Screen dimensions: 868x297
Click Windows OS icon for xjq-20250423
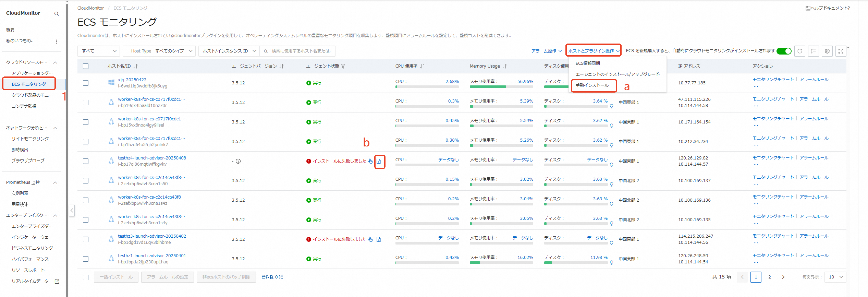(x=111, y=83)
